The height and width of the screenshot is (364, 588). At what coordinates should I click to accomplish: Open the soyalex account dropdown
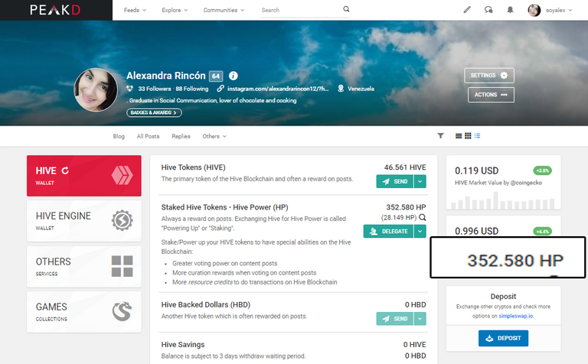pyautogui.click(x=559, y=10)
